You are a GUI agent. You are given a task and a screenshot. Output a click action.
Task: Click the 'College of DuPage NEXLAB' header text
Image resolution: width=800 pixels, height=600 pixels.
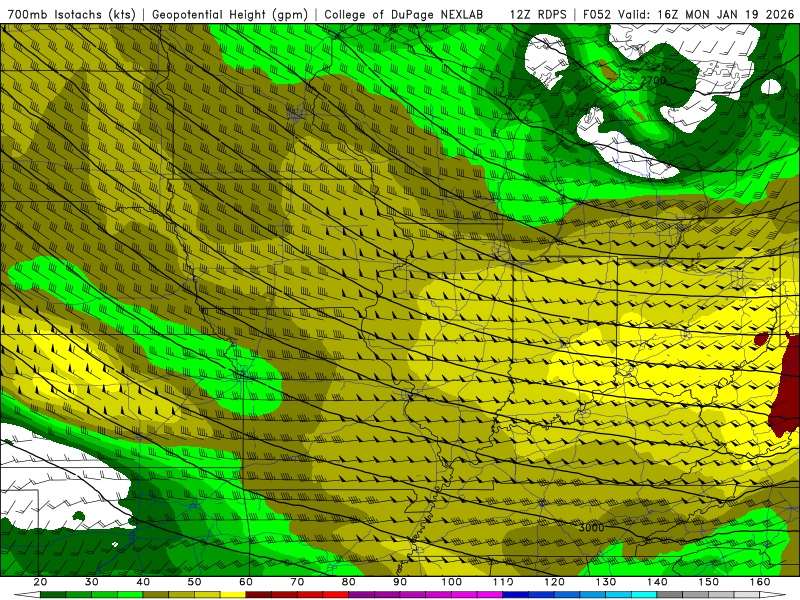click(404, 15)
